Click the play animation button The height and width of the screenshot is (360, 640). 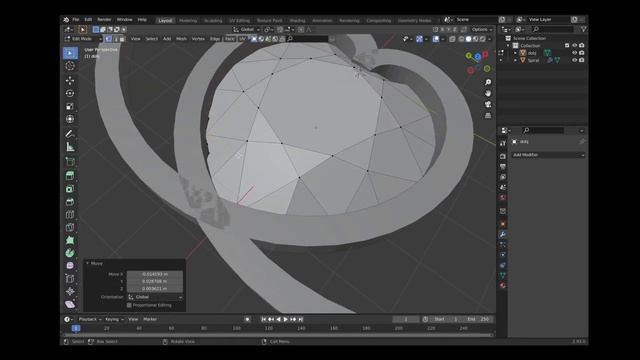(x=285, y=319)
